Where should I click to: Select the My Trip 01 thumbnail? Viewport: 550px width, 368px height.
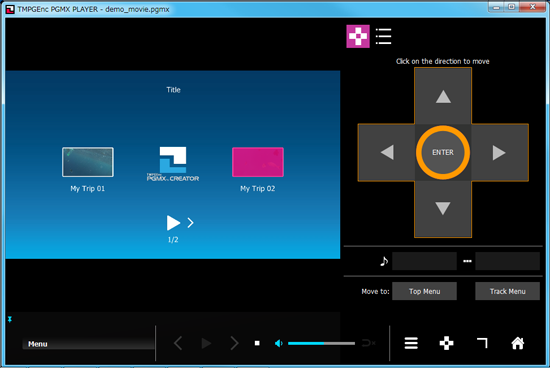[88, 162]
